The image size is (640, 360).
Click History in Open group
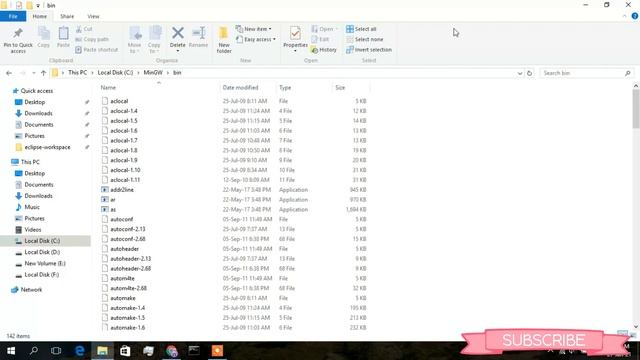click(x=324, y=50)
